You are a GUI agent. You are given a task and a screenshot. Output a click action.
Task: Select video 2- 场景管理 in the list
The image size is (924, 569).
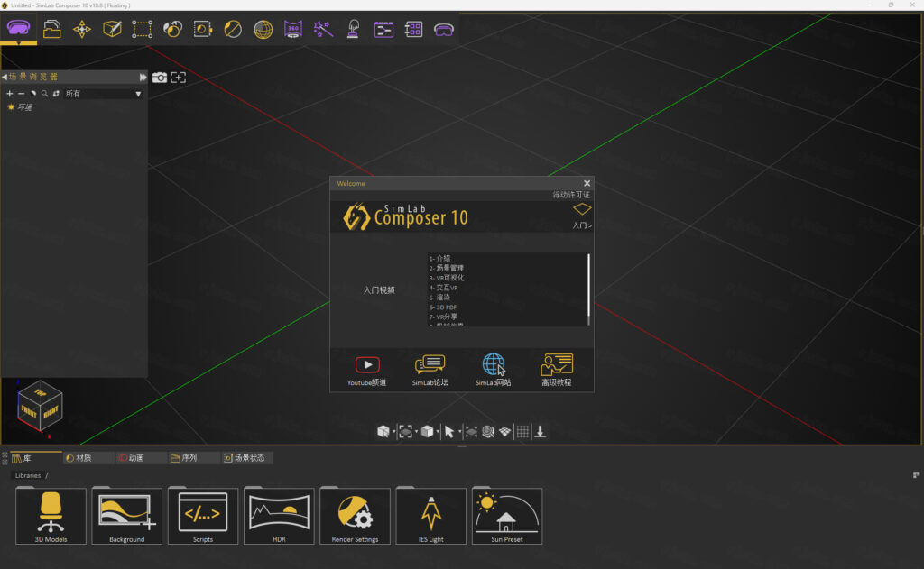click(446, 268)
